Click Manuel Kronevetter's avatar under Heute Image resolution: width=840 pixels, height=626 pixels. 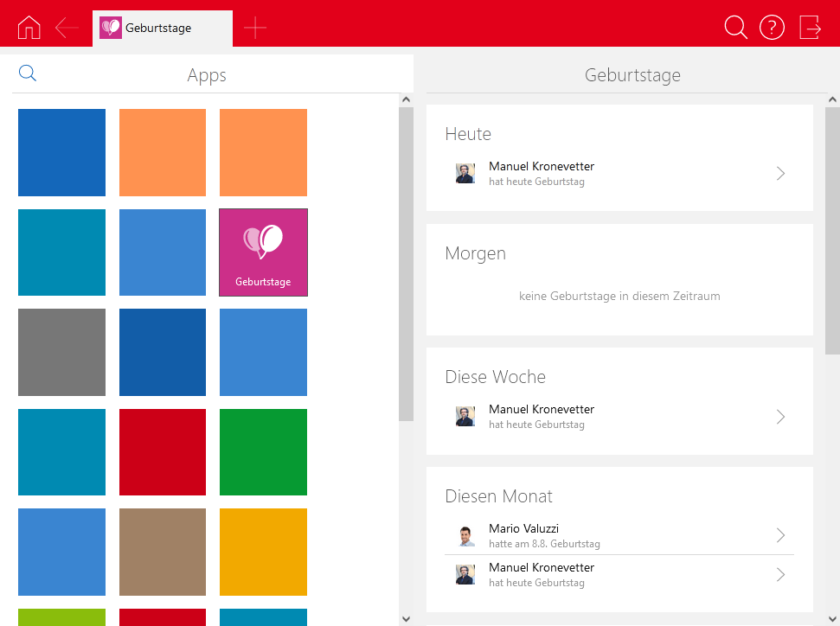(x=465, y=174)
